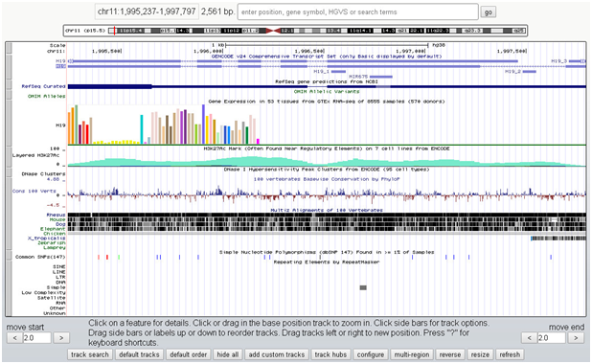Open track hubs page
The width and height of the screenshot is (592, 364).
[x=330, y=354]
